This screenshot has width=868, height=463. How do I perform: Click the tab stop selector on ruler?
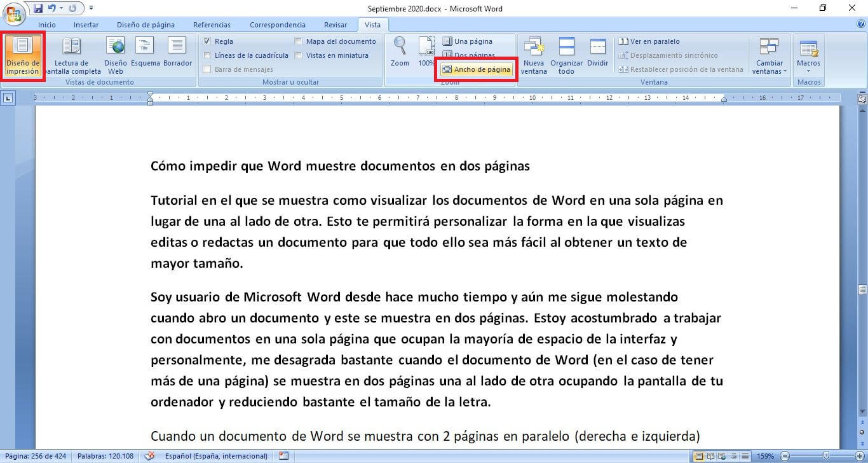tap(8, 98)
